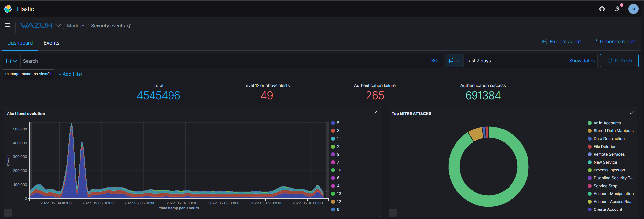Switch to the Dashboard tab
644x219 pixels.
(x=20, y=43)
